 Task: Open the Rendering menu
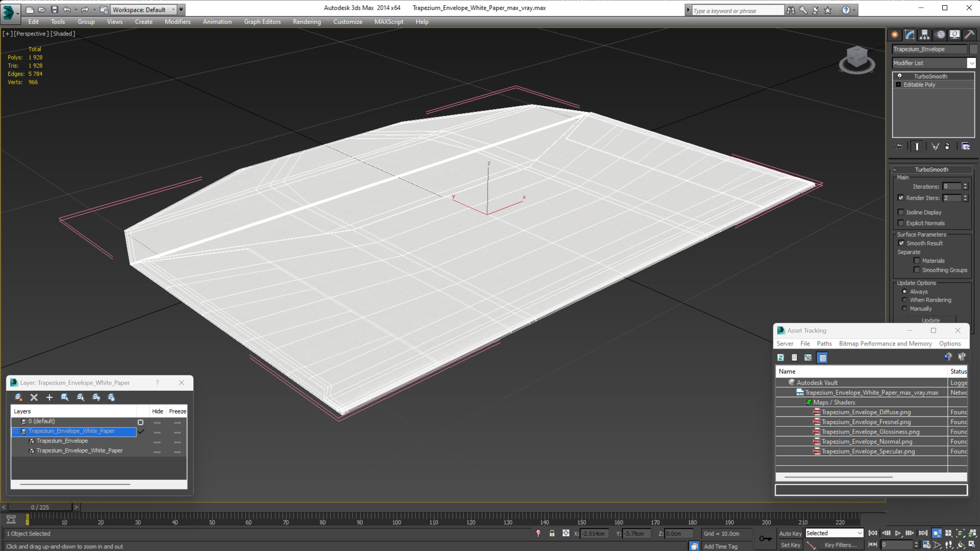307,22
